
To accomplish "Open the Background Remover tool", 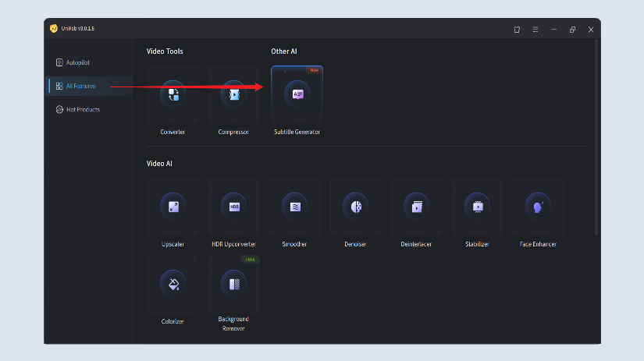I will pyautogui.click(x=233, y=284).
